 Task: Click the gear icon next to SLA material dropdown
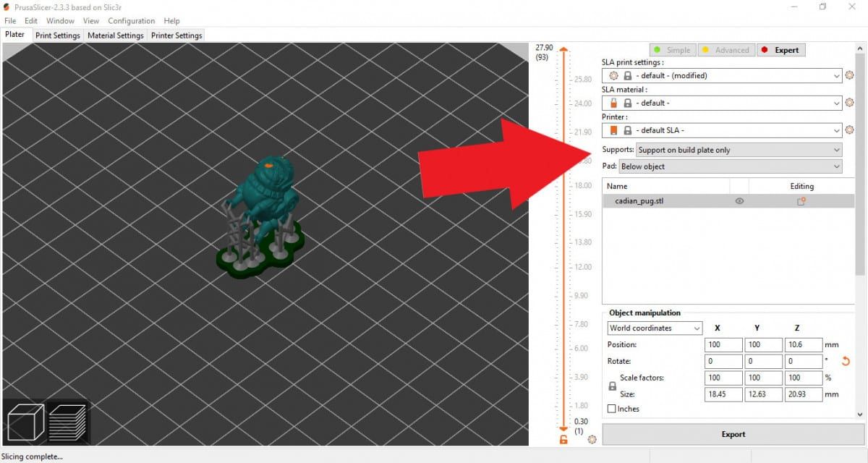pos(851,103)
